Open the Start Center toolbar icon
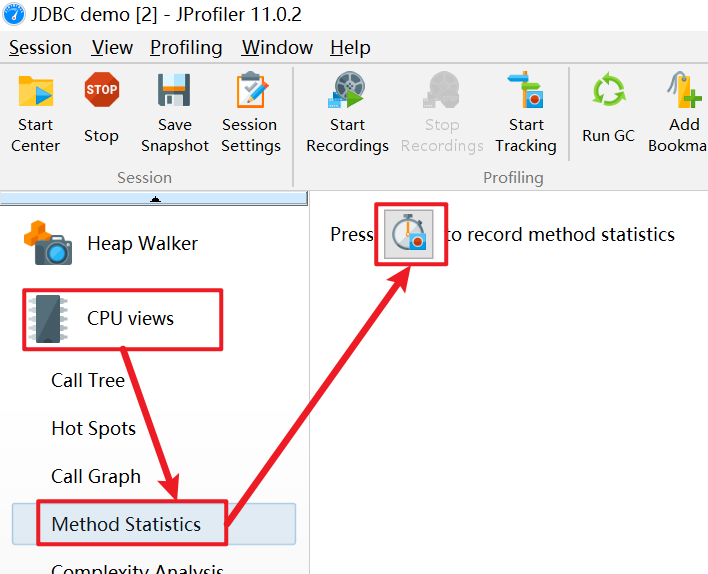 36,92
